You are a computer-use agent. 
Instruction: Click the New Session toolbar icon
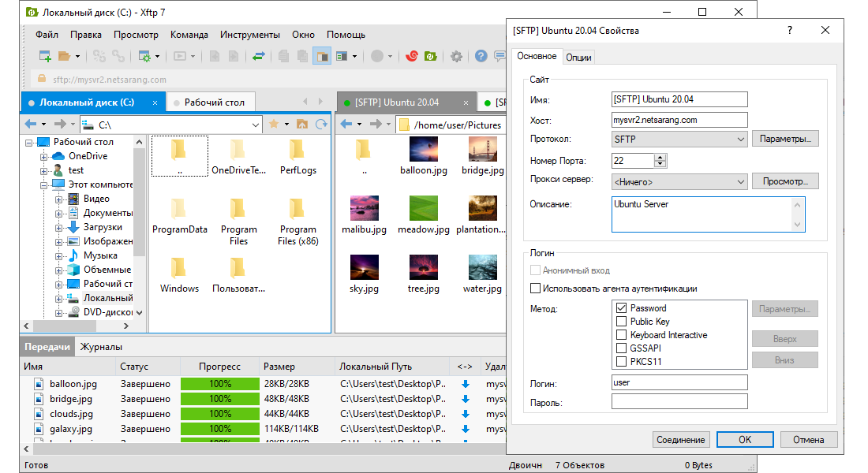click(46, 56)
